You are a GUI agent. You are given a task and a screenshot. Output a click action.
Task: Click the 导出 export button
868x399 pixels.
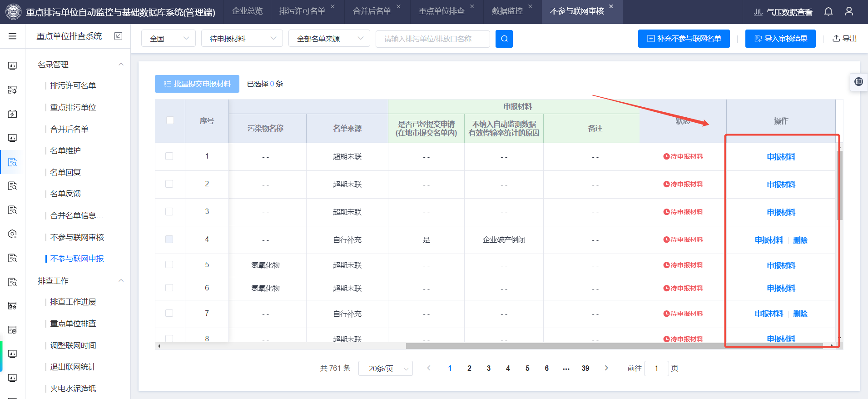tap(845, 39)
